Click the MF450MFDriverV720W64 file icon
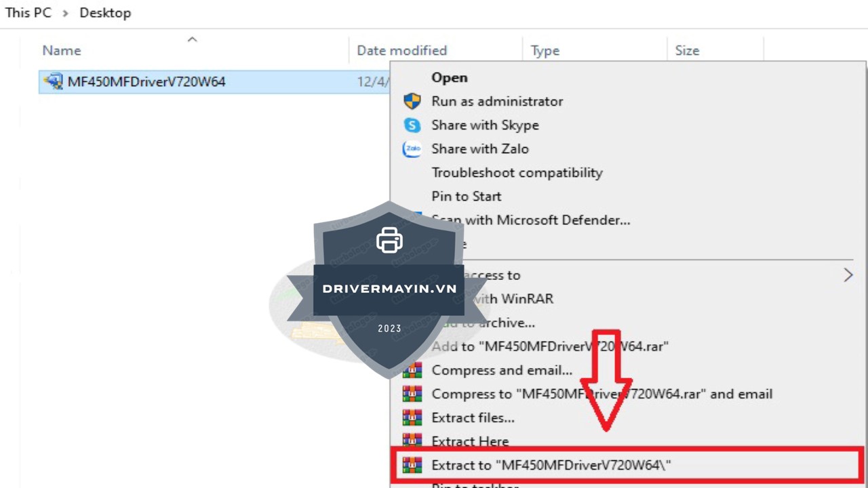 [53, 82]
